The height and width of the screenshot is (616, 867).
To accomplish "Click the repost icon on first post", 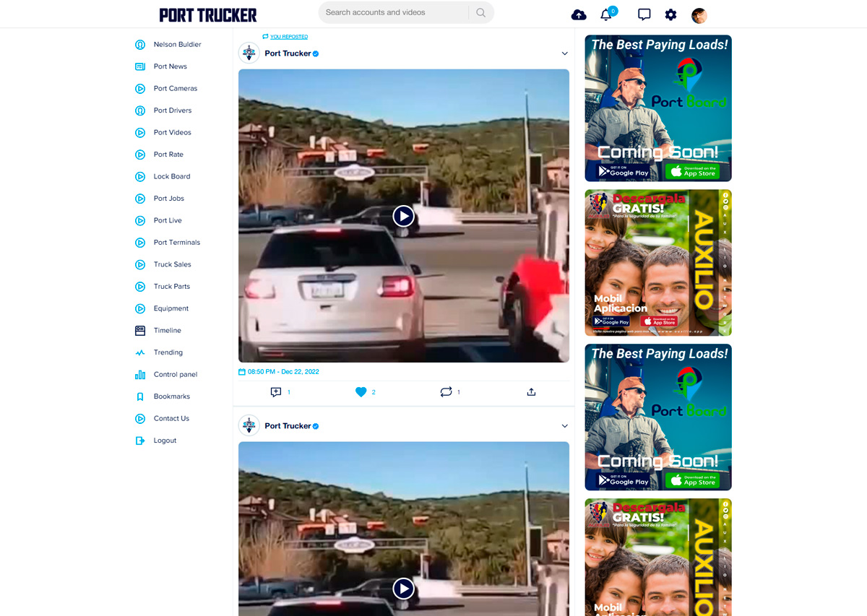I will (446, 392).
